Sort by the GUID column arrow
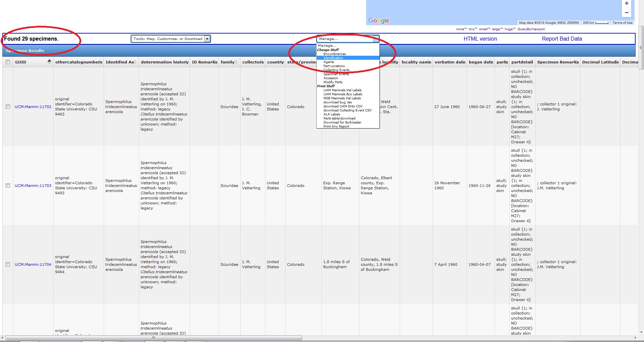Viewport: 644px width, 342px height. (x=49, y=61)
